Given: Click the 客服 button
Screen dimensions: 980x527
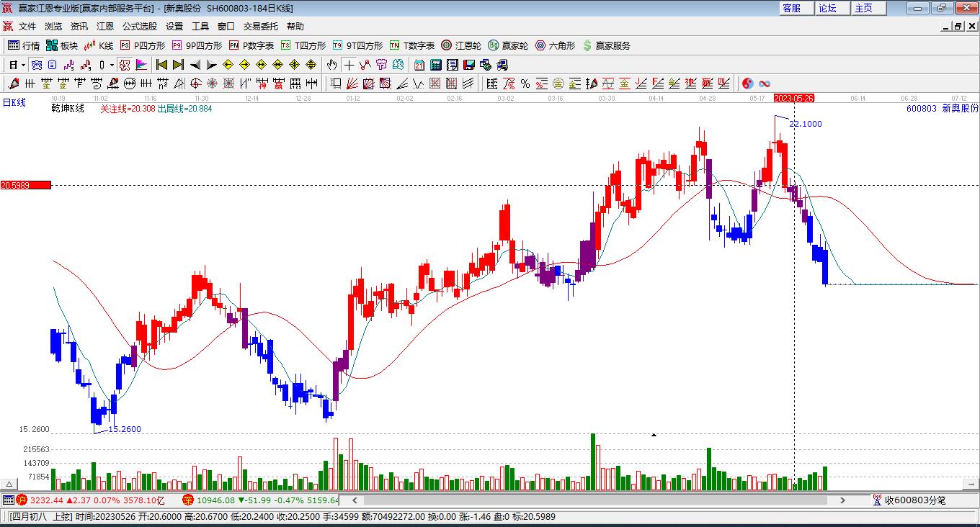Looking at the screenshot, I should (797, 8).
